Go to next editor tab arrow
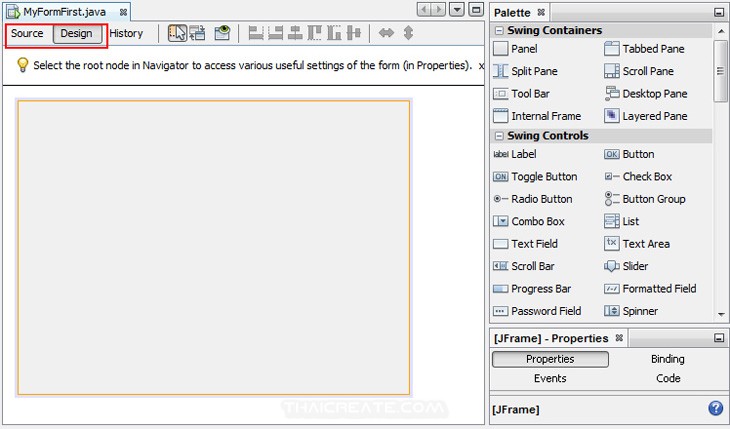730x429 pixels. pos(439,9)
